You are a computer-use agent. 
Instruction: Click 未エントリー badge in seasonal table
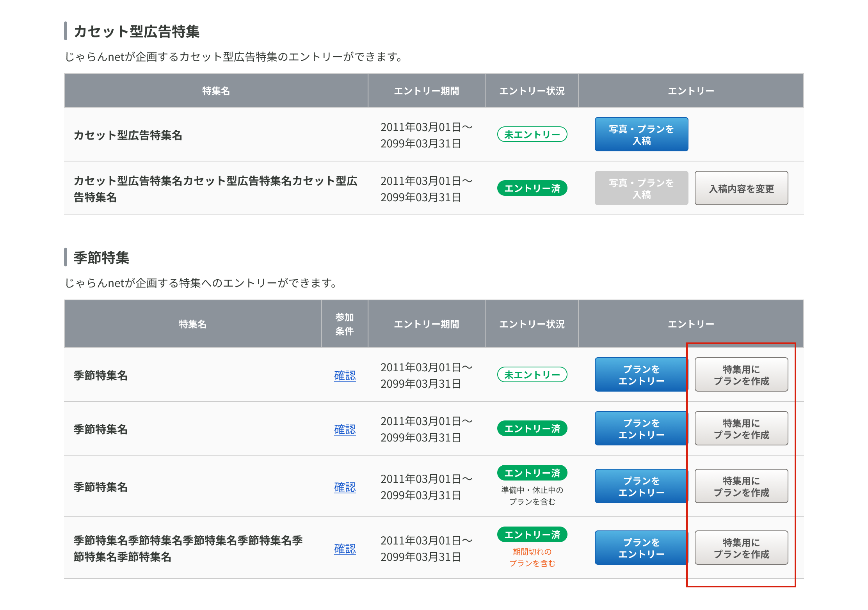tap(532, 375)
